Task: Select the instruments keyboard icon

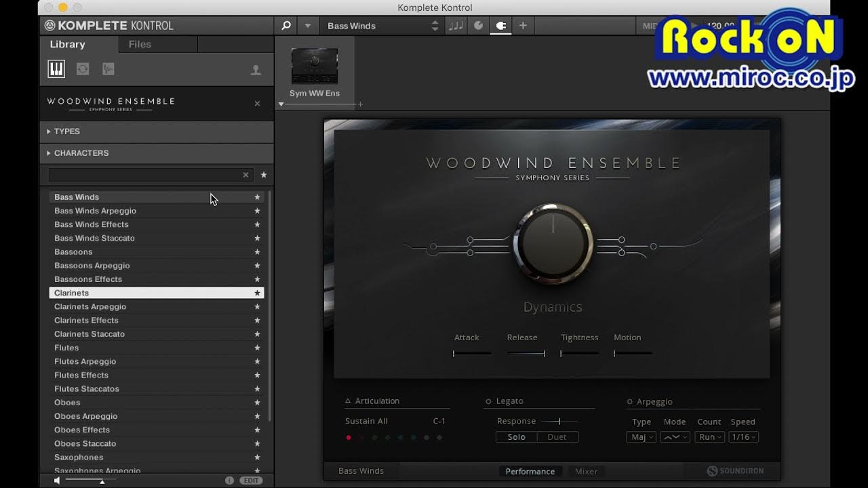Action: pyautogui.click(x=56, y=69)
